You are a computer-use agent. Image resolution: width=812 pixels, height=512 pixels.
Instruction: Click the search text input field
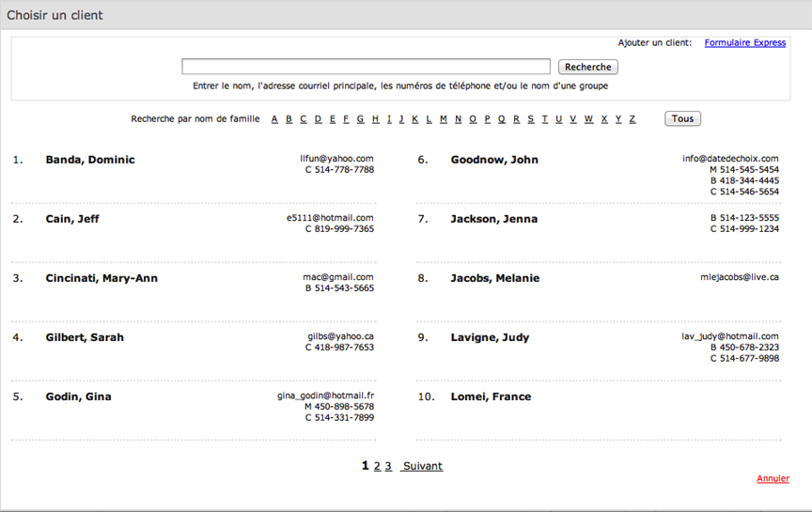point(366,67)
